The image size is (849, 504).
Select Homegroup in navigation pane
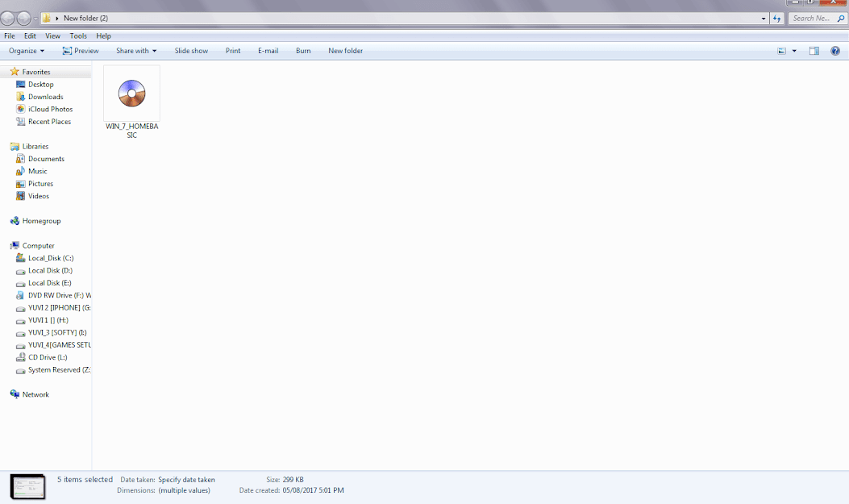41,221
